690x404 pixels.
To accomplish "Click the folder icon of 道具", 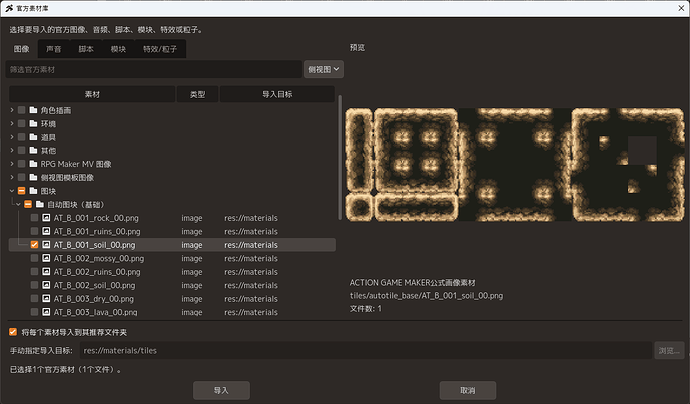I will pos(33,137).
